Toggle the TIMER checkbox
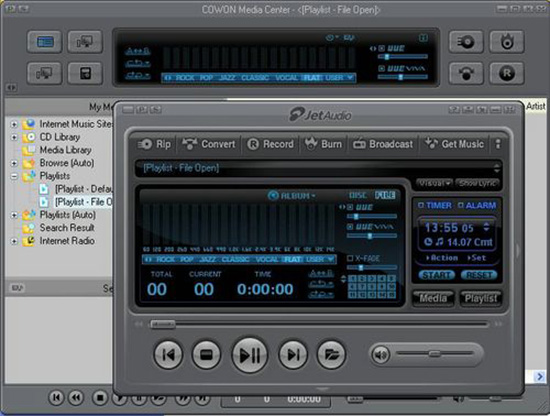 [x=421, y=205]
